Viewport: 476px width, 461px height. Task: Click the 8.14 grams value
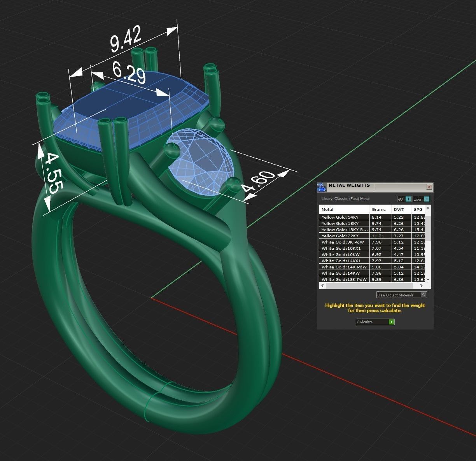(376, 217)
